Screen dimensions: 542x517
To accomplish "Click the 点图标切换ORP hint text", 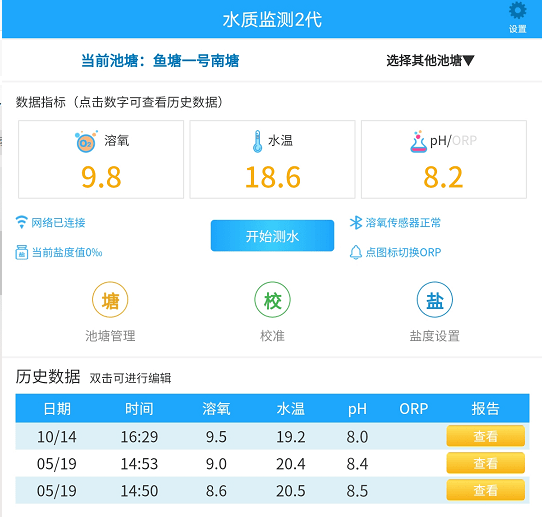I will click(403, 252).
